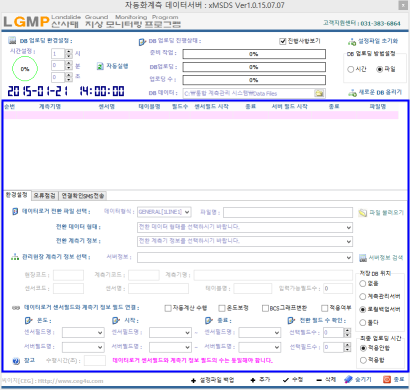Image resolution: width=411 pixels, height=390 pixels.
Task: Click the 초 second spinner arrows
Action: click(x=69, y=77)
